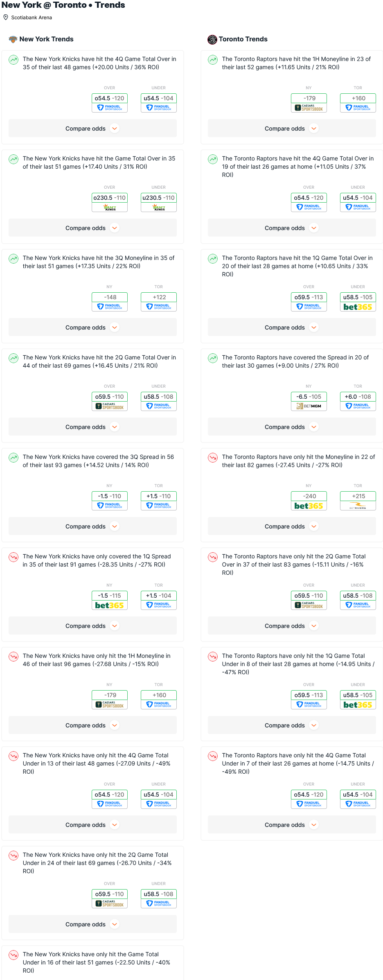Click the green uptrend icon beside Knicks 4Q Over trend
383x980 pixels.
tap(14, 60)
